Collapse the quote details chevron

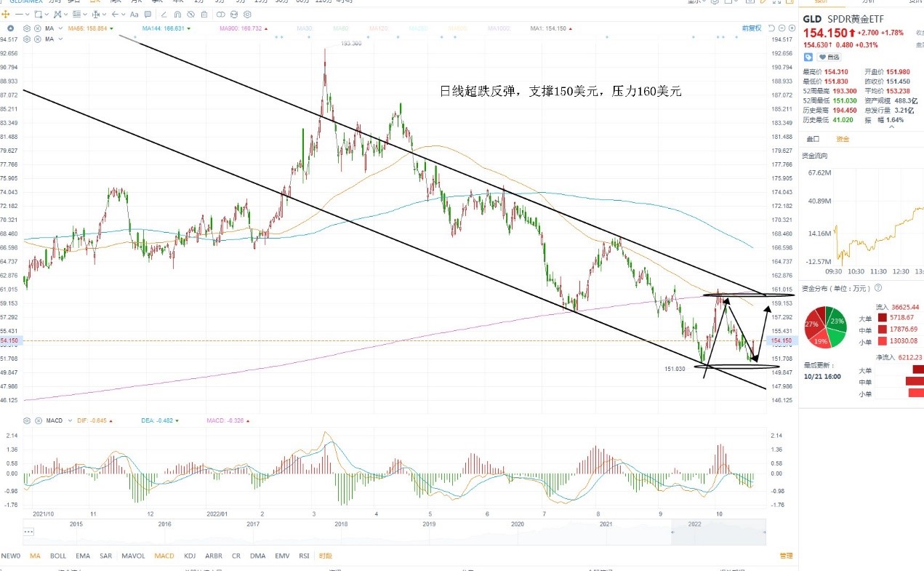892,127
